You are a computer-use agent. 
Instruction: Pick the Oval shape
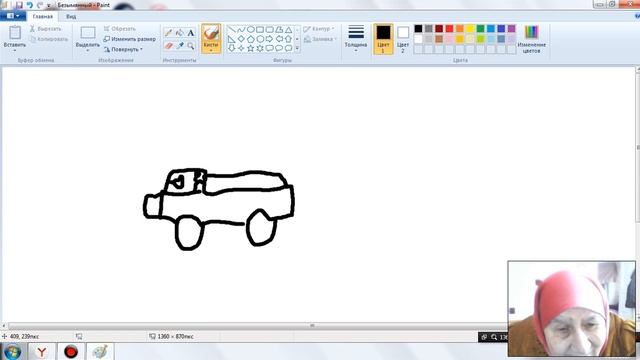[x=251, y=29]
